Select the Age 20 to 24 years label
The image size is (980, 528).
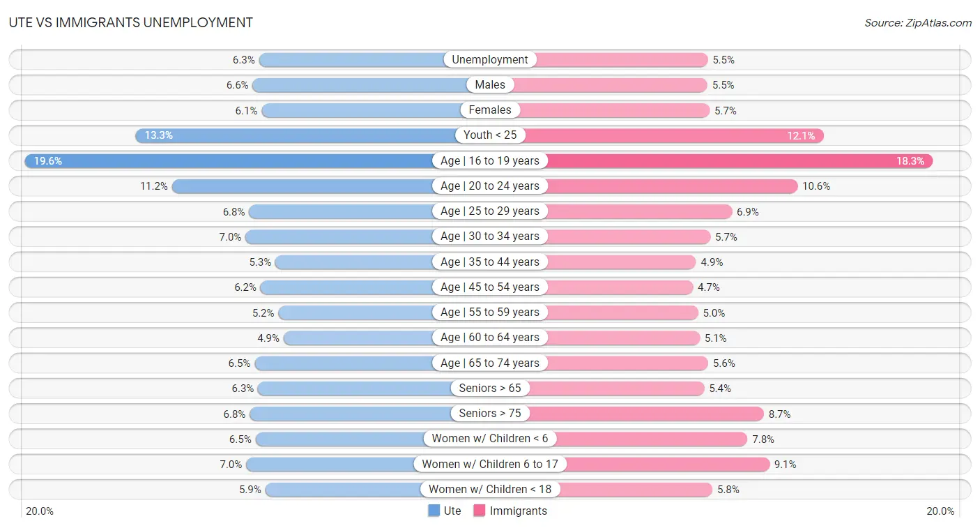[x=490, y=186]
